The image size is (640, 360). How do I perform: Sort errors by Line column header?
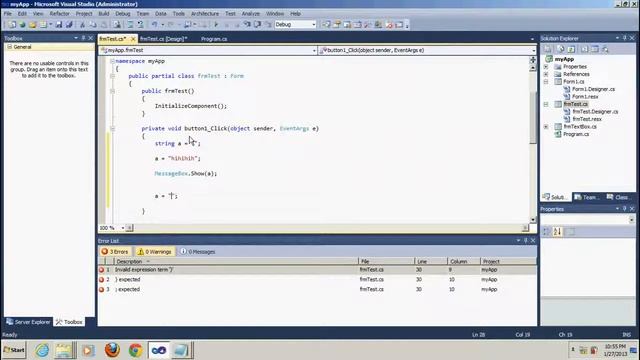click(431, 261)
